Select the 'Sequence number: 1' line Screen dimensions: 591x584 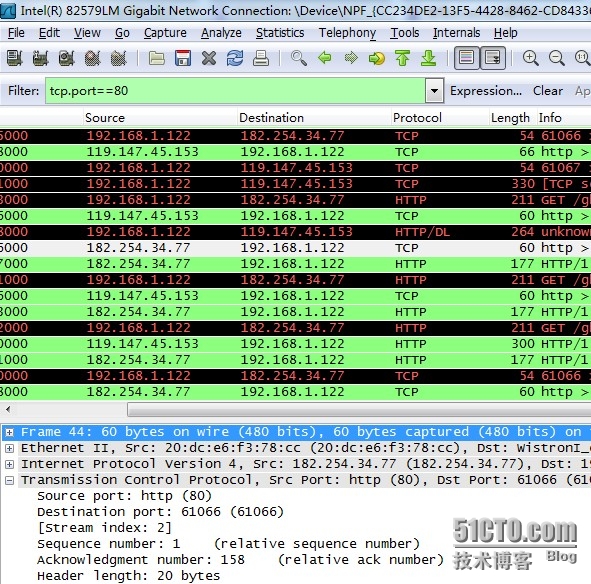click(228, 544)
